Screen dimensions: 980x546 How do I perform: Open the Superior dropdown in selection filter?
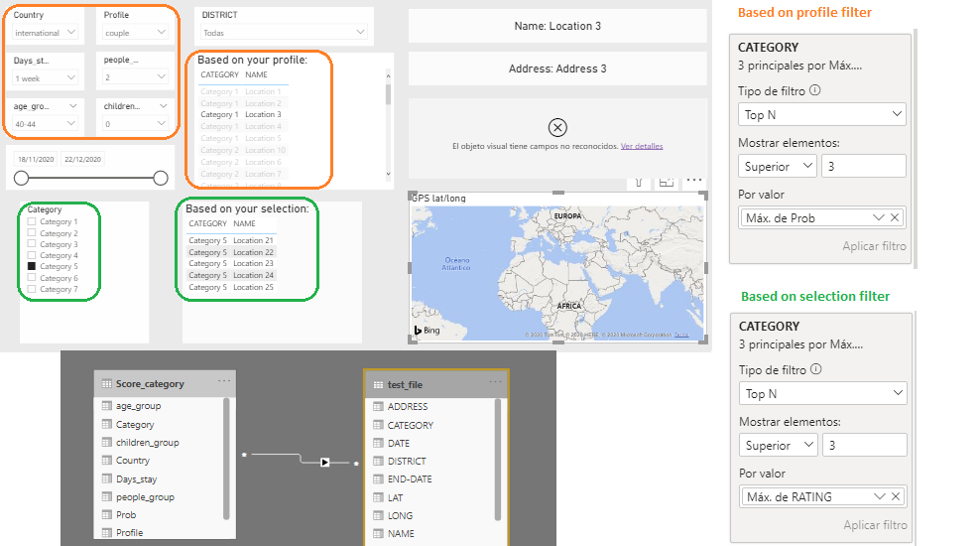(x=778, y=446)
